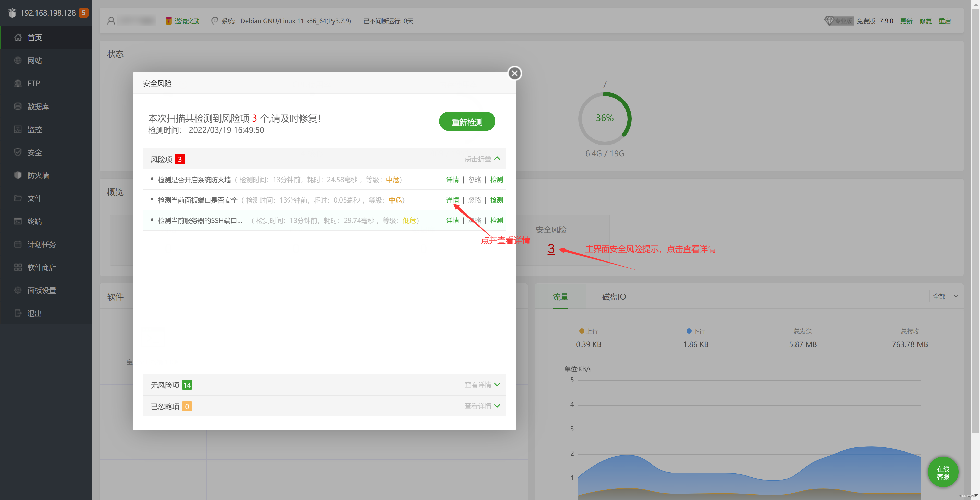The height and width of the screenshot is (500, 980).
Task: Click the terminal icon beside 终端
Action: (x=18, y=221)
